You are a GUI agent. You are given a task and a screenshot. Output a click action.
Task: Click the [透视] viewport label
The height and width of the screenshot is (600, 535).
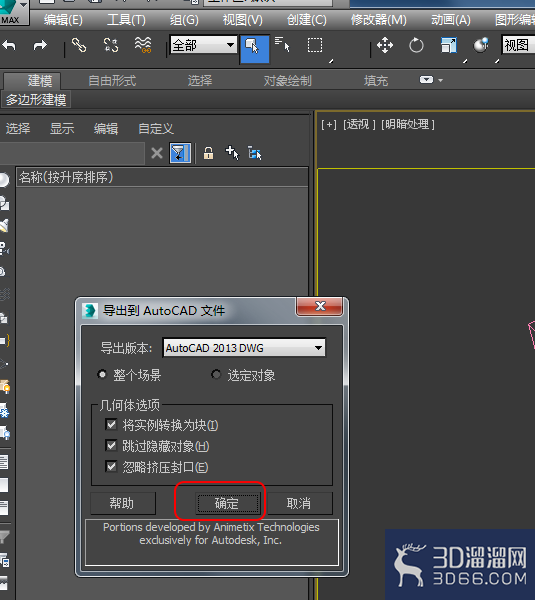pyautogui.click(x=359, y=124)
